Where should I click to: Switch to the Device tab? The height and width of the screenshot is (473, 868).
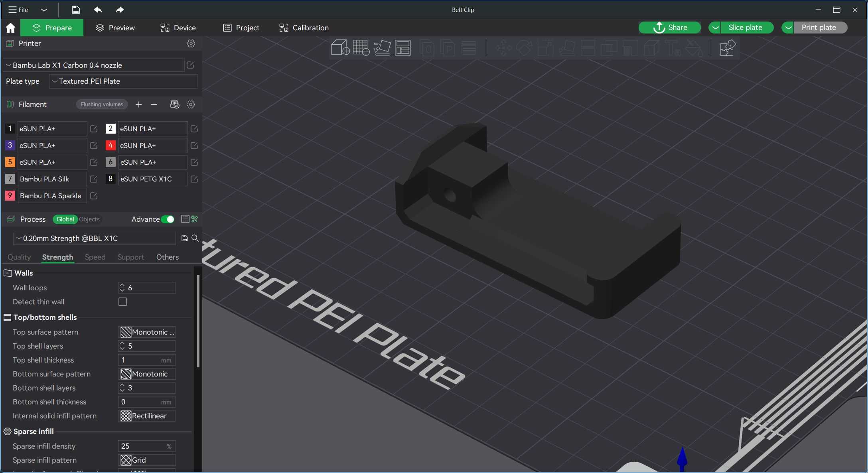[x=178, y=28]
